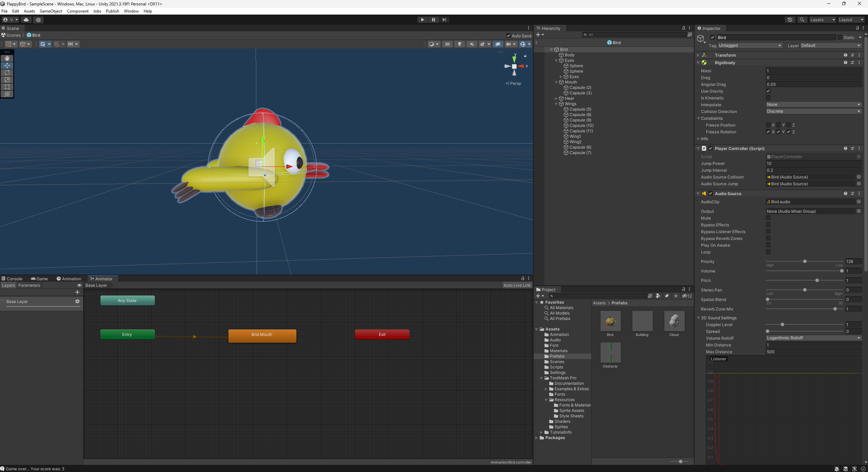Uncheck the Auto Save checkbox
Screen dimensions: 868x472
click(x=508, y=36)
